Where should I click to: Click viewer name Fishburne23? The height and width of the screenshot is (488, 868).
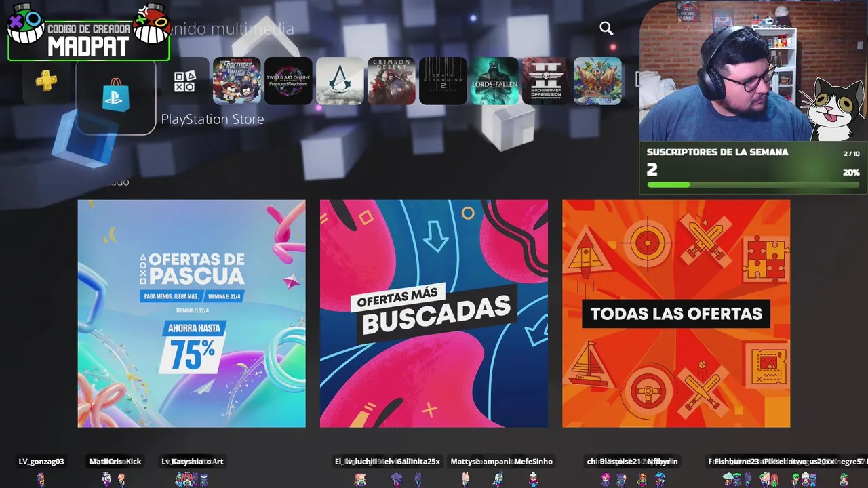[736, 462]
